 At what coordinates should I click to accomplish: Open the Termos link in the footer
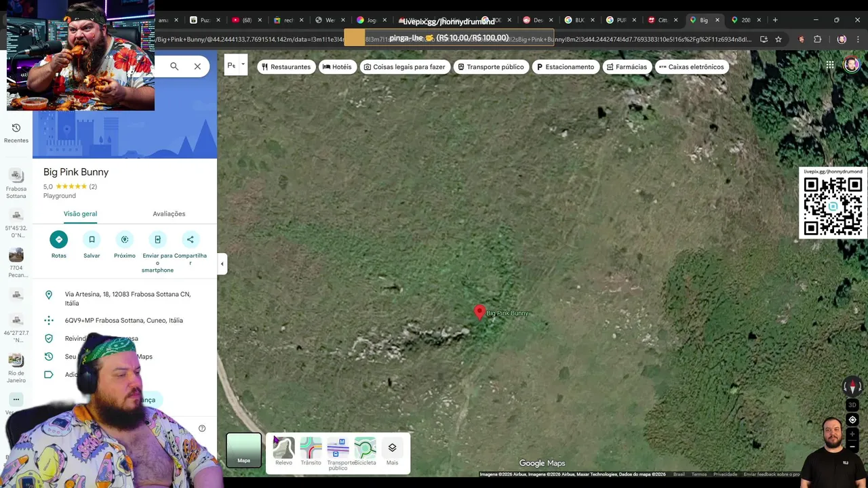tap(699, 474)
